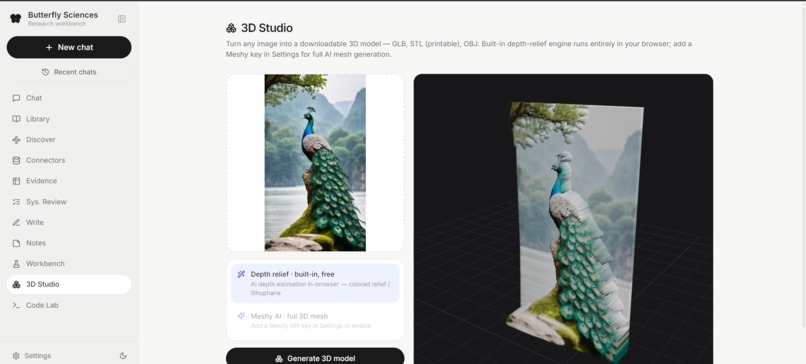Open Recent chats

[69, 72]
